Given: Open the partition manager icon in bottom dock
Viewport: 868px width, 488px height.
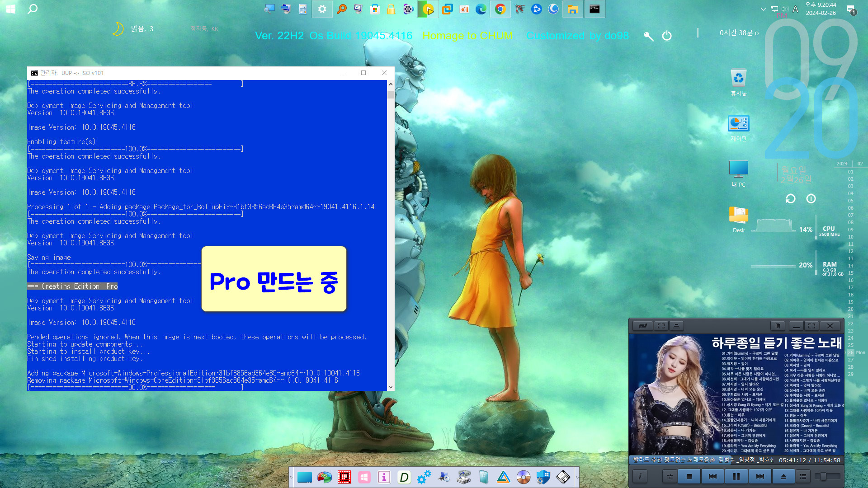Looking at the screenshot, I should [324, 477].
